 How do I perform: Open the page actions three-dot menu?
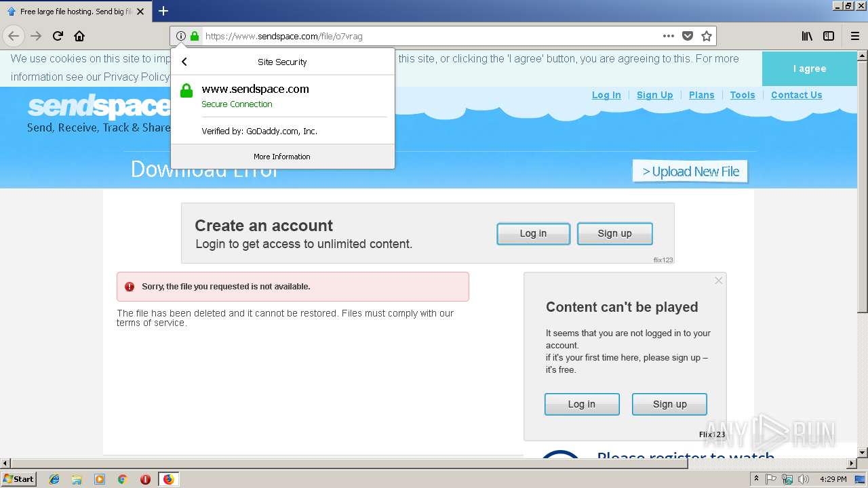coord(669,36)
